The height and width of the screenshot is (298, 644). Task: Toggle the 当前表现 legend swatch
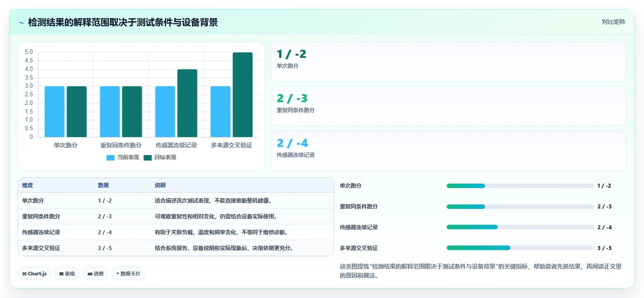[111, 157]
